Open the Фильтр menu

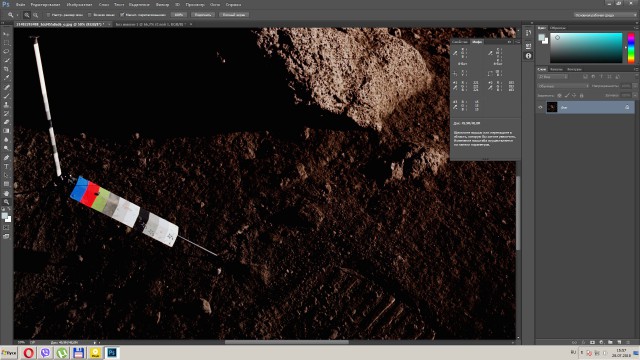click(x=162, y=4)
